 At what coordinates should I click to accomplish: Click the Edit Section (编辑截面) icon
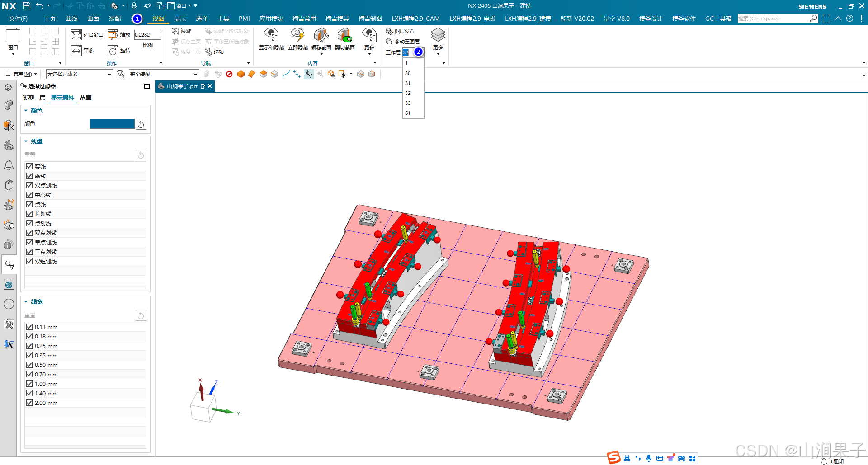click(321, 35)
